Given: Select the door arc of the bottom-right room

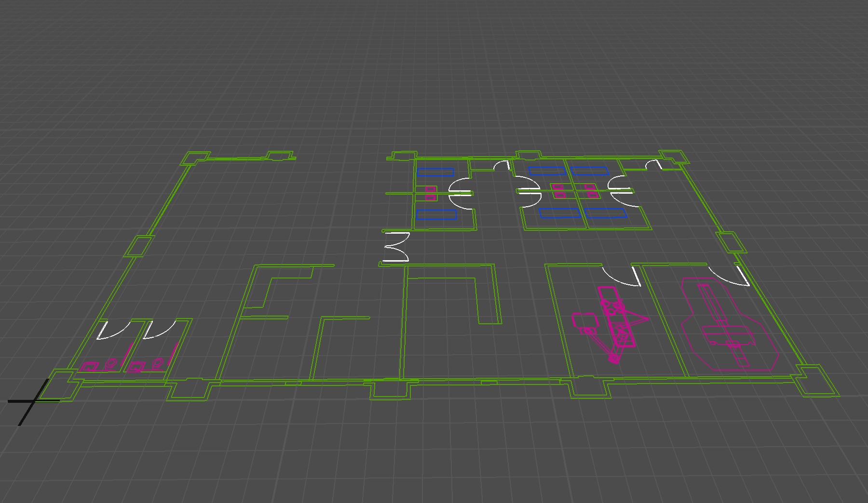Looking at the screenshot, I should 728,278.
